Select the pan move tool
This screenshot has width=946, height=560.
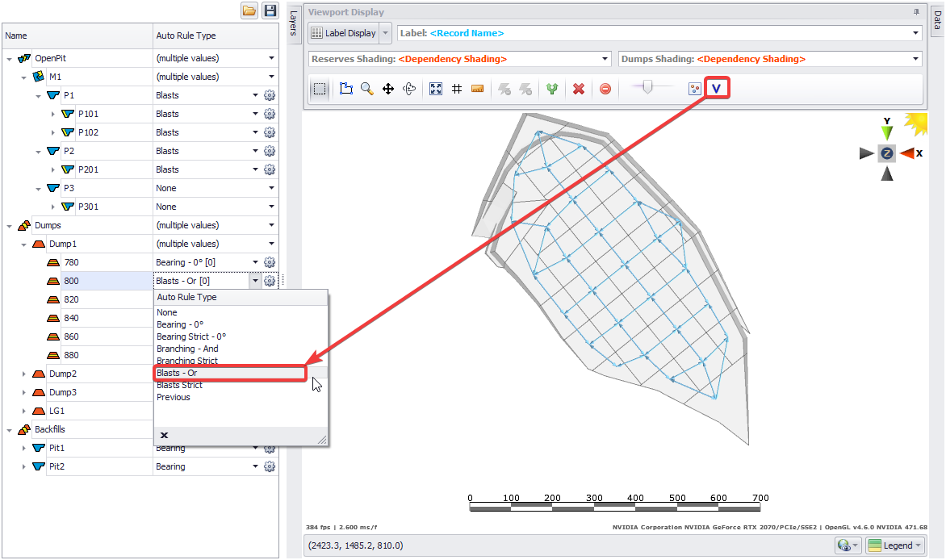pyautogui.click(x=388, y=89)
